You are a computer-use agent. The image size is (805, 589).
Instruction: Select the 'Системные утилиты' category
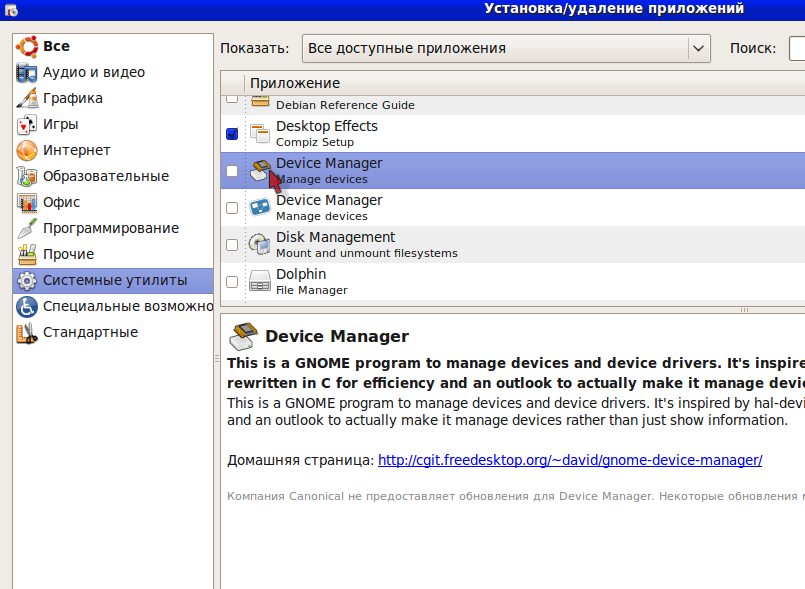coord(114,280)
